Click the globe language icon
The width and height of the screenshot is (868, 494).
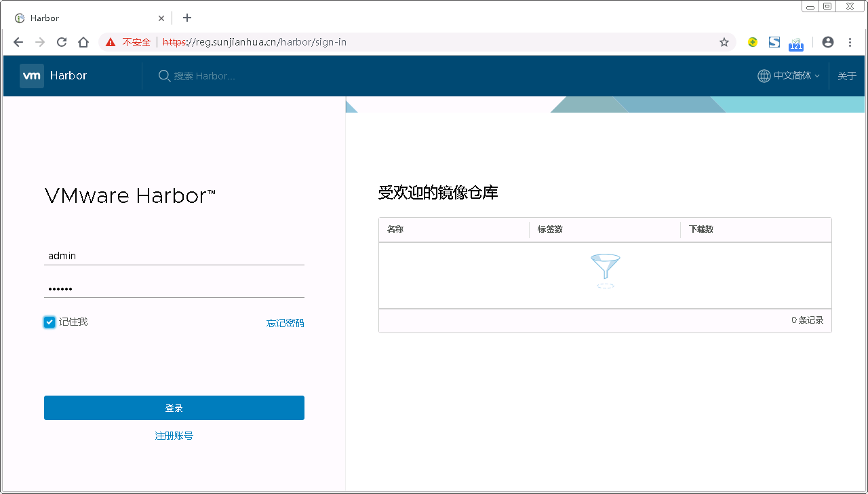tap(764, 76)
